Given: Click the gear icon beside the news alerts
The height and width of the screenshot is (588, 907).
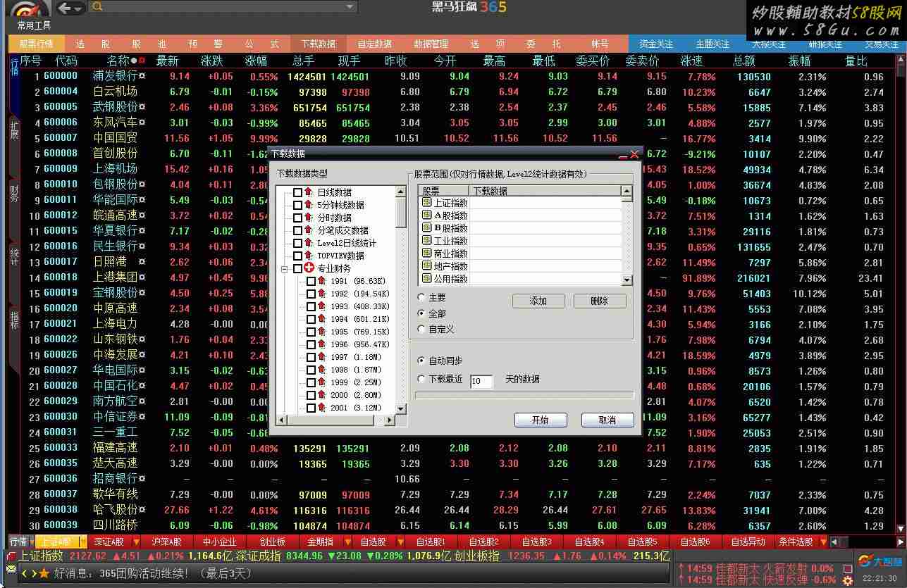Looking at the screenshot, I should click(x=847, y=581).
